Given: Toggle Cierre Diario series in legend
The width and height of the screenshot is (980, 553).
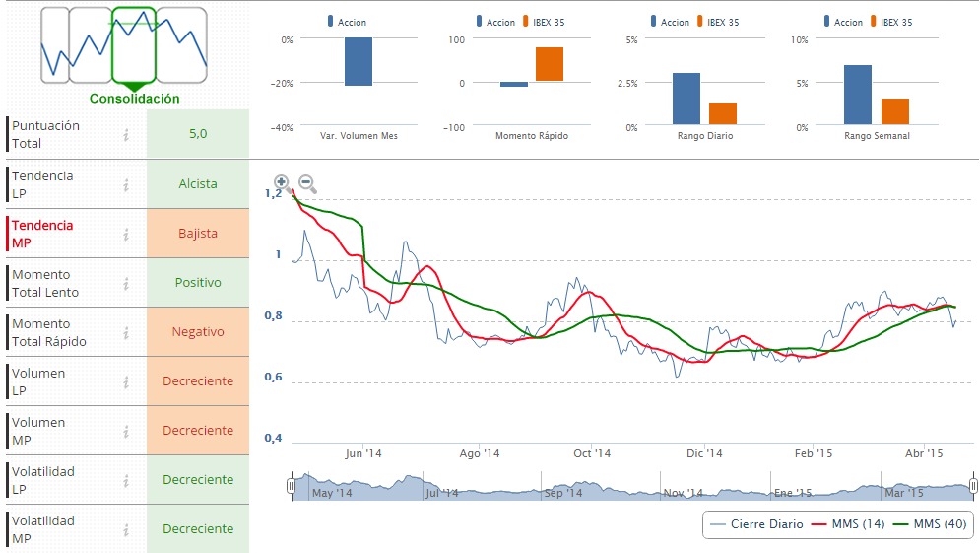Looking at the screenshot, I should (755, 524).
